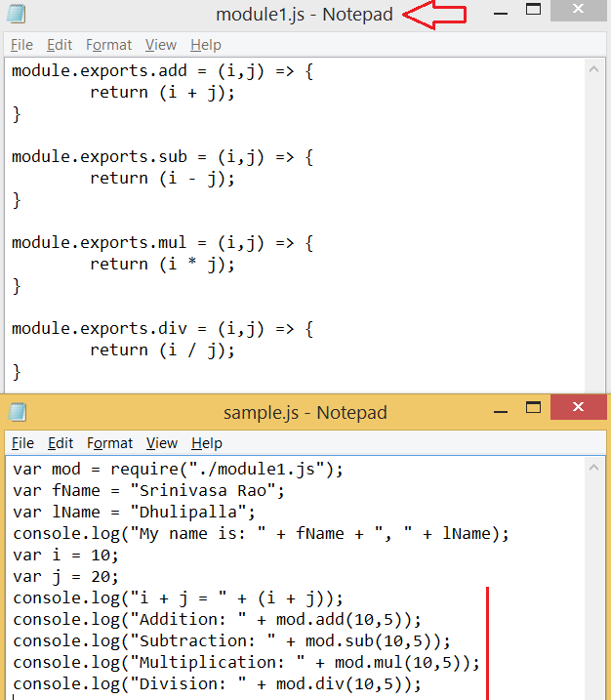Minimize the sample.js Notepad window
The width and height of the screenshot is (611, 700).
[x=501, y=412]
